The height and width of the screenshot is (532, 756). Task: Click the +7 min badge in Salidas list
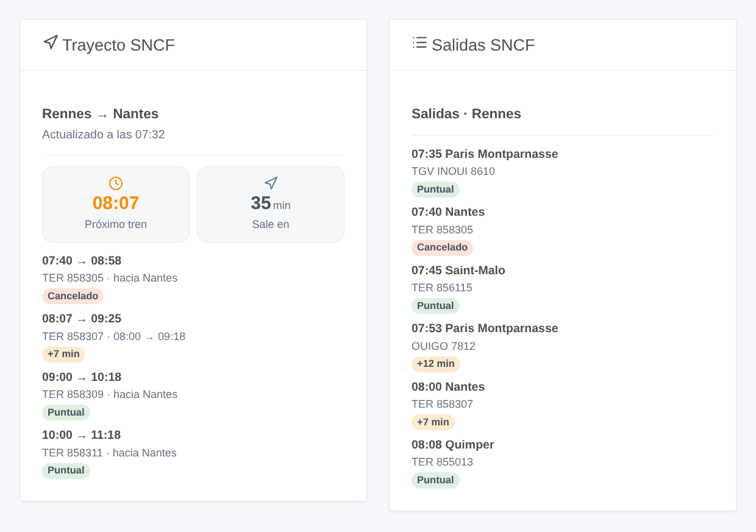[x=433, y=422]
